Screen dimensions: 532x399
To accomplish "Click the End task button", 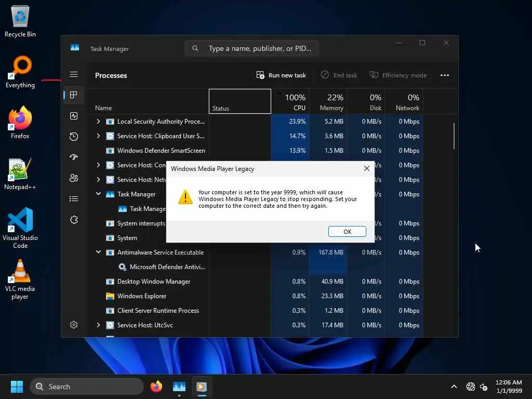I will (339, 75).
